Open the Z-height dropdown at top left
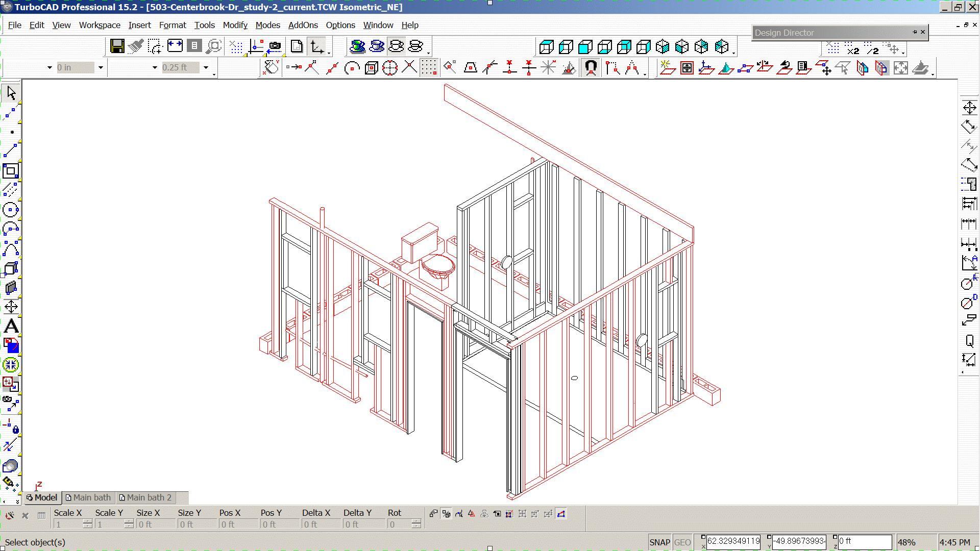The width and height of the screenshot is (980, 551). click(100, 67)
